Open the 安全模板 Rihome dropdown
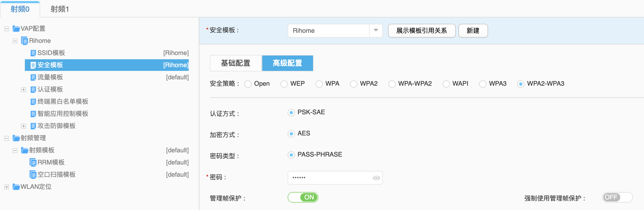Viewport: 644px width, 210px height. pos(376,30)
